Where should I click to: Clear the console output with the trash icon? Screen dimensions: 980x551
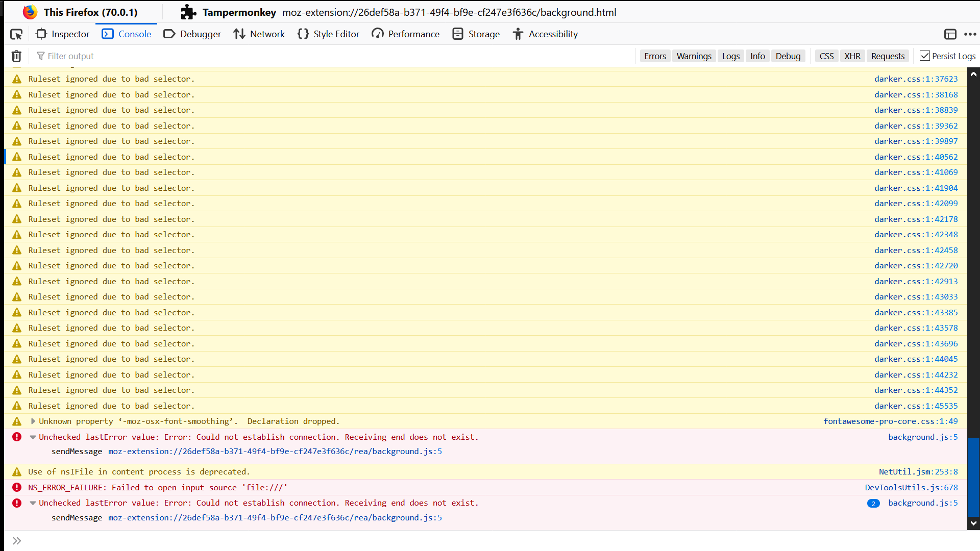point(16,56)
